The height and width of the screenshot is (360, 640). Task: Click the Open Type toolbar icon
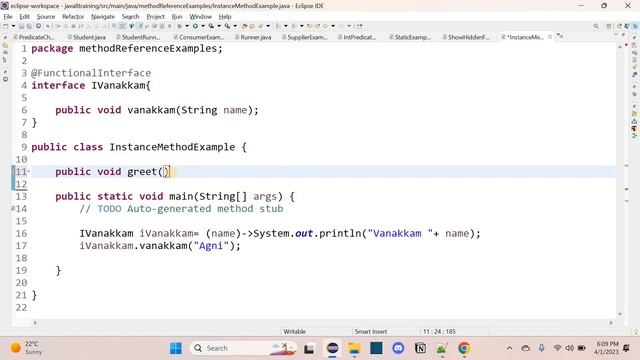pyautogui.click(x=244, y=26)
